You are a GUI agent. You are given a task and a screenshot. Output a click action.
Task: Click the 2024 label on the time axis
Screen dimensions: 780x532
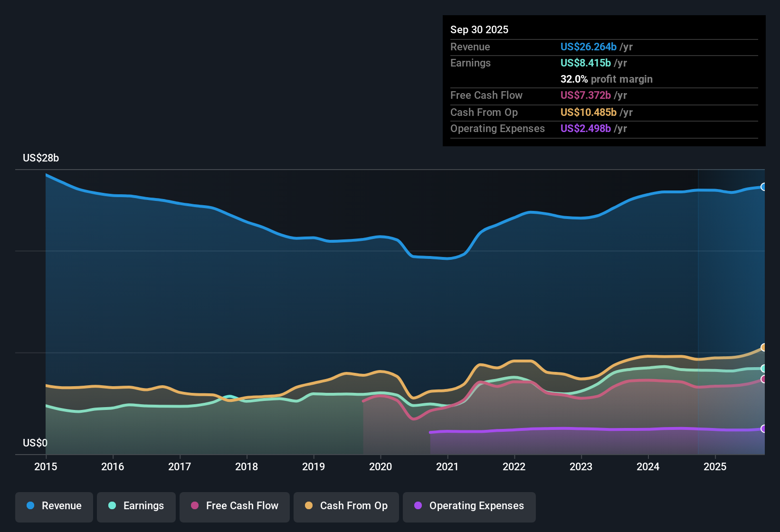click(648, 467)
